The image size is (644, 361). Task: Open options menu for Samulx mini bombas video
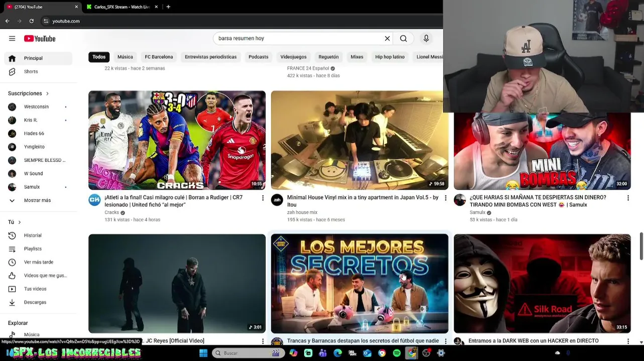[628, 198]
